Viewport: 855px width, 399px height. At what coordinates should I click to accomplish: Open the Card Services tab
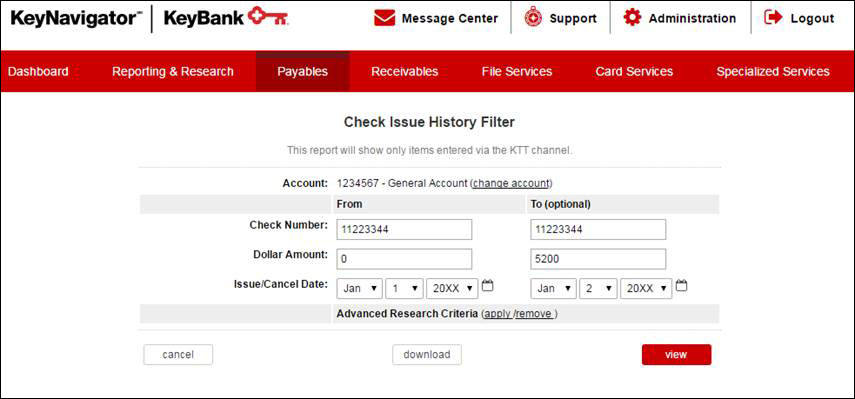(x=634, y=71)
